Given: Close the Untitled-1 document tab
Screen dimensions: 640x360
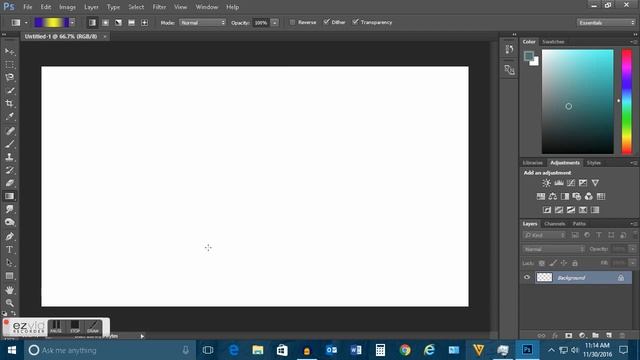Looking at the screenshot, I should coord(105,36).
